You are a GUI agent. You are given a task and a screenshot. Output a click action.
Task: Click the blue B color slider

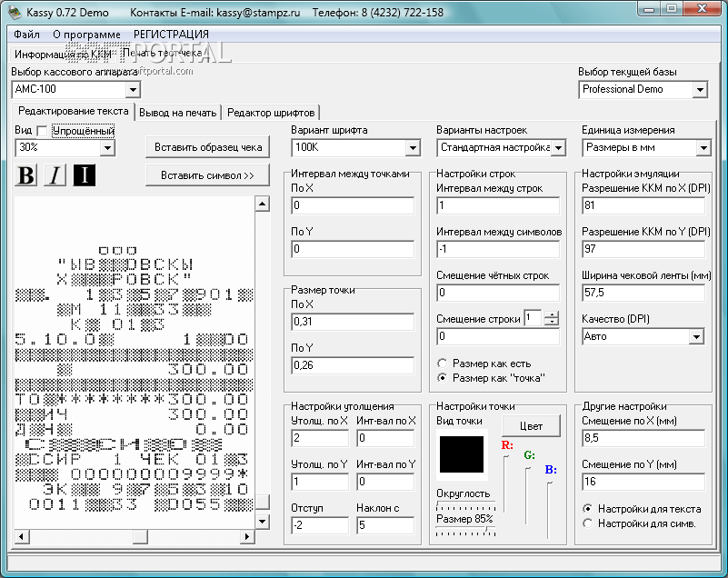coord(550,510)
